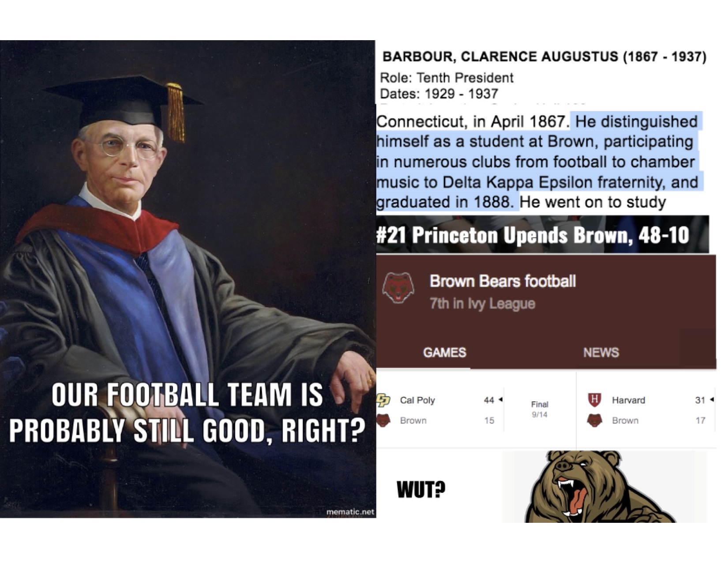Click the Brown Bears football team logo

pyautogui.click(x=398, y=287)
